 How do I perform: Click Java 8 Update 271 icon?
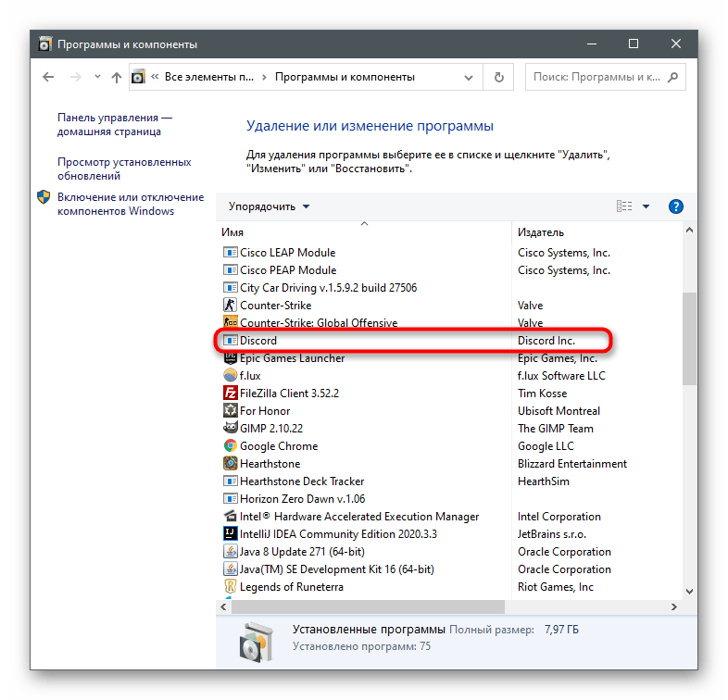[x=231, y=552]
